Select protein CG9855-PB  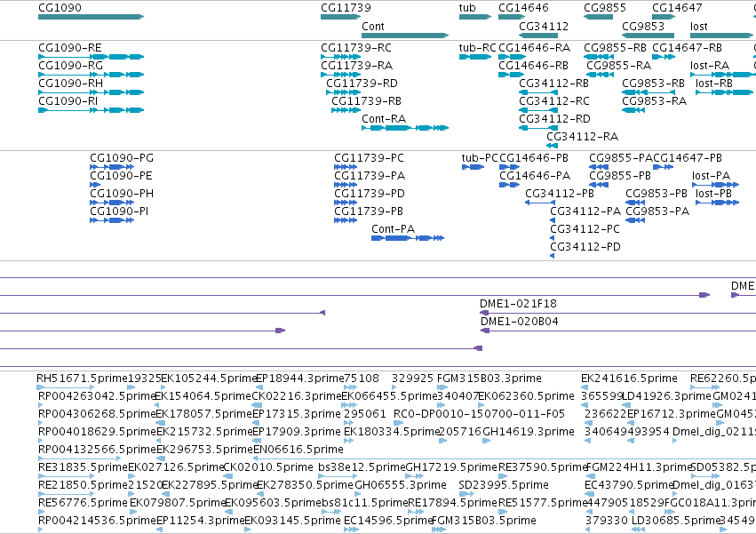pos(599,185)
